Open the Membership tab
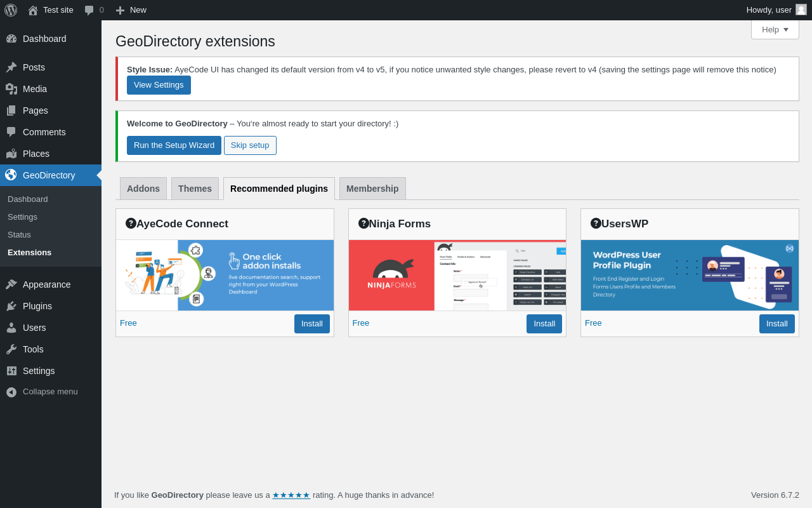The height and width of the screenshot is (508, 812). click(x=372, y=189)
